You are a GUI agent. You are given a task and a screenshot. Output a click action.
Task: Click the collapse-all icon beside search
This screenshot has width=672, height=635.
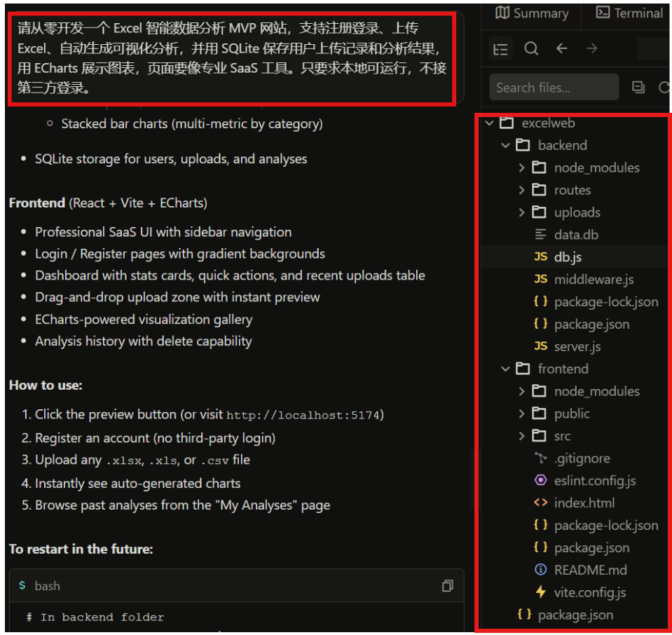tap(638, 88)
